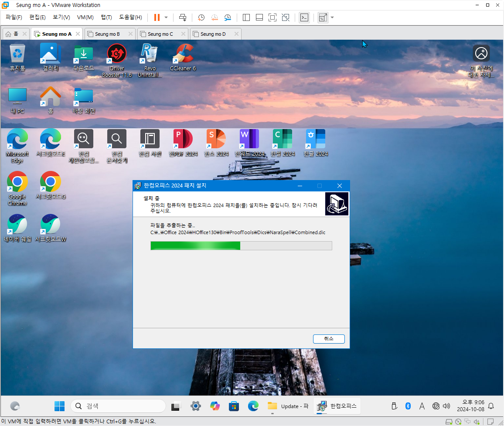Close the Seung mo D tab
The height and width of the screenshot is (426, 504).
coord(236,34)
